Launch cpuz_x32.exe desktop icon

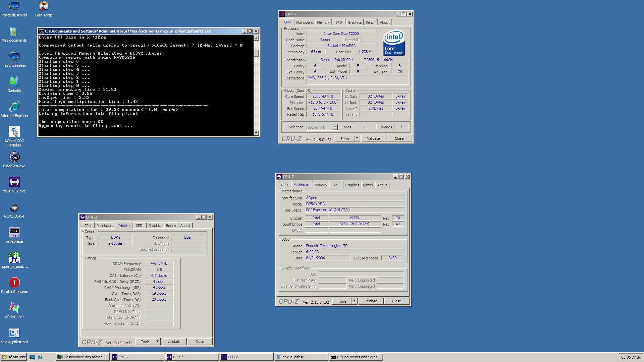click(x=14, y=185)
